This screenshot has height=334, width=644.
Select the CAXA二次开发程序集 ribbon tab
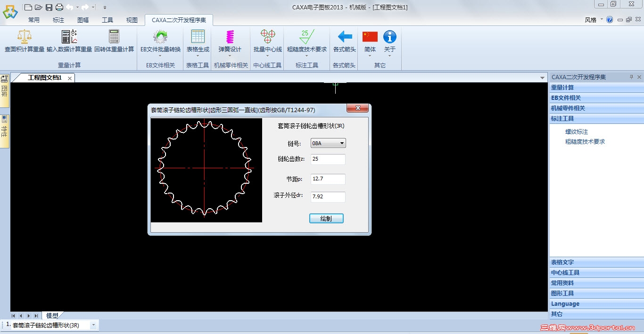point(179,20)
